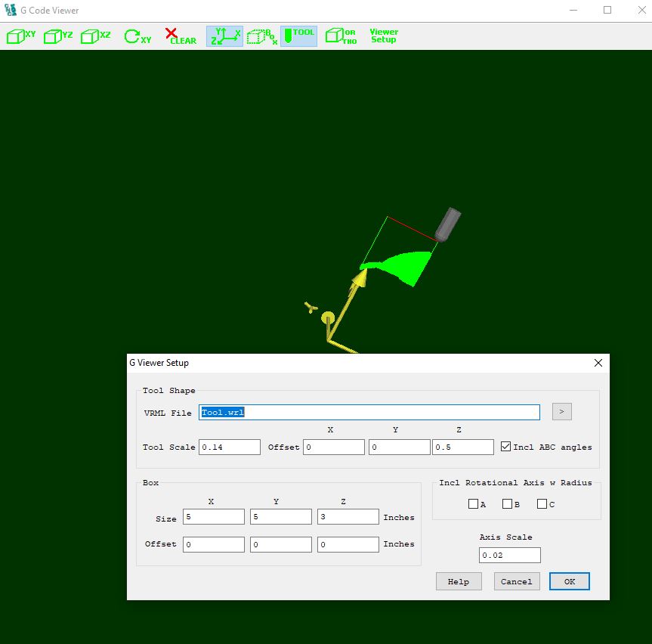Click the rotate XY toolbar icon
Viewport: 652px width, 644px height.
[138, 36]
